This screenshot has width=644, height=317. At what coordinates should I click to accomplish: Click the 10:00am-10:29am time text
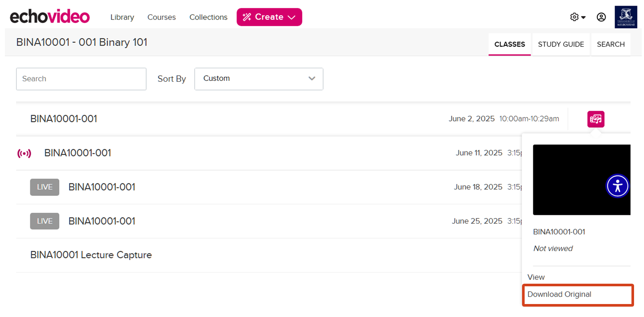(x=529, y=118)
